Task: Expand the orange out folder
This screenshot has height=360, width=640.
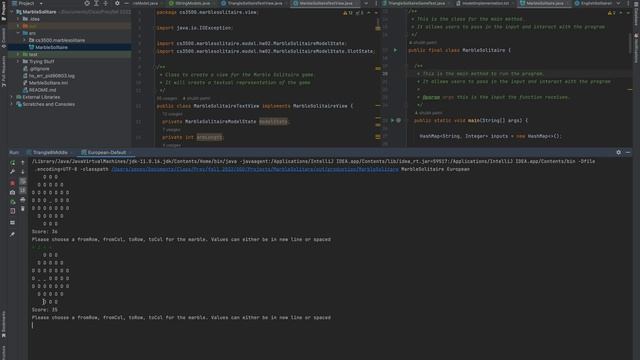Action: coord(18,26)
